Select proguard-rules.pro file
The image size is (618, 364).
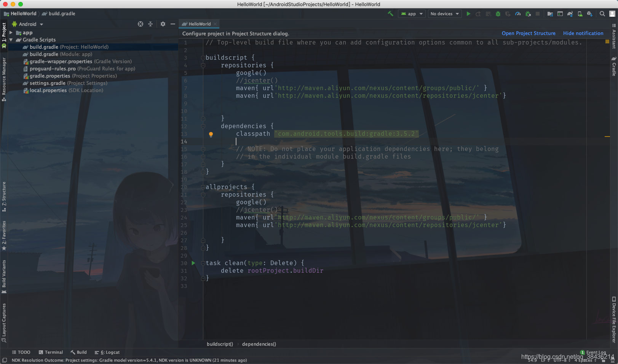tap(79, 68)
